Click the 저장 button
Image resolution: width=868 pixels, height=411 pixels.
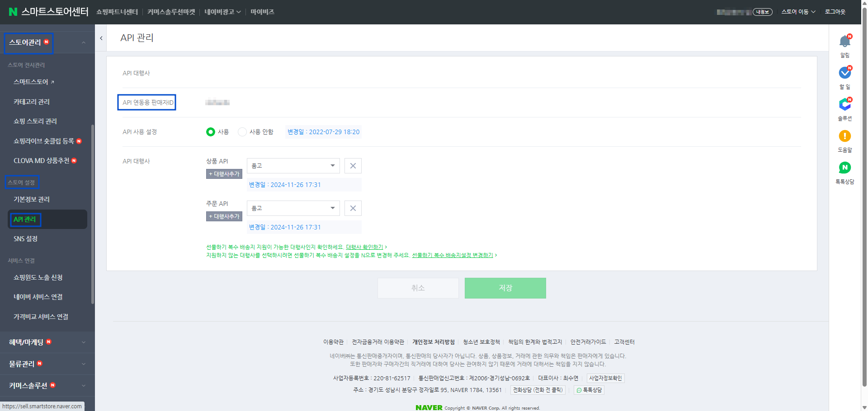[x=505, y=288]
